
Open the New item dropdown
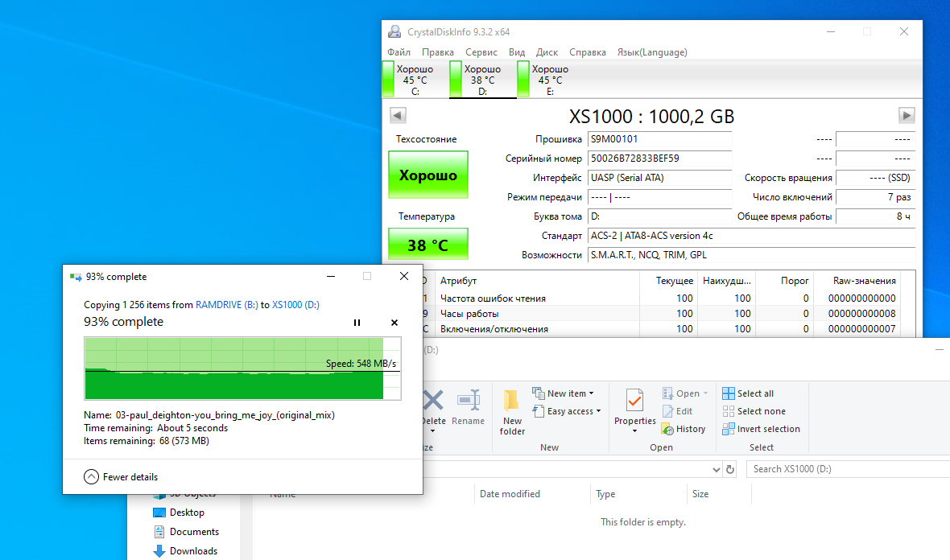[564, 393]
